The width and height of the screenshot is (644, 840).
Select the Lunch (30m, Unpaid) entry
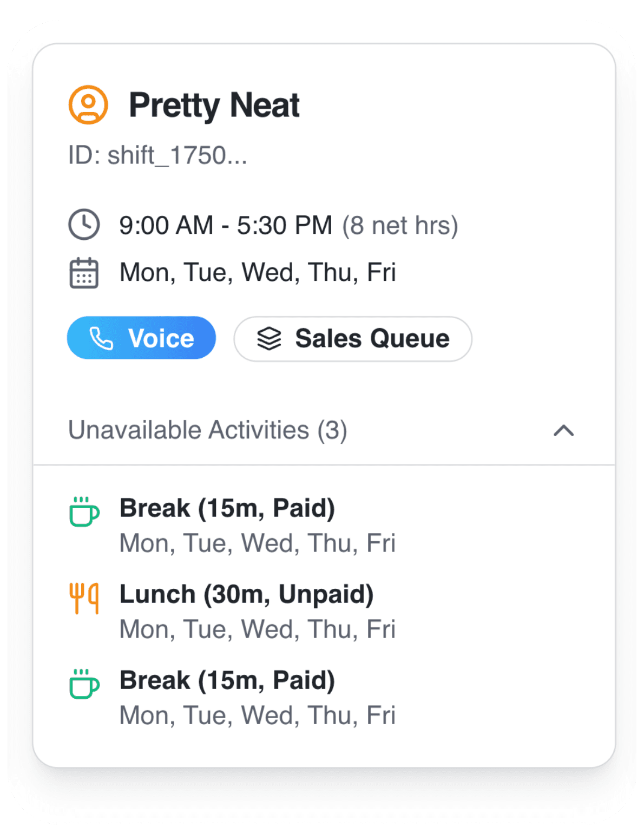coord(247,594)
